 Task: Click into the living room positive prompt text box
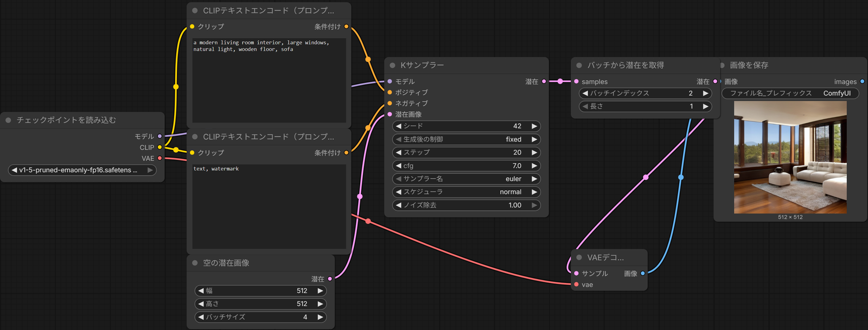(269, 80)
